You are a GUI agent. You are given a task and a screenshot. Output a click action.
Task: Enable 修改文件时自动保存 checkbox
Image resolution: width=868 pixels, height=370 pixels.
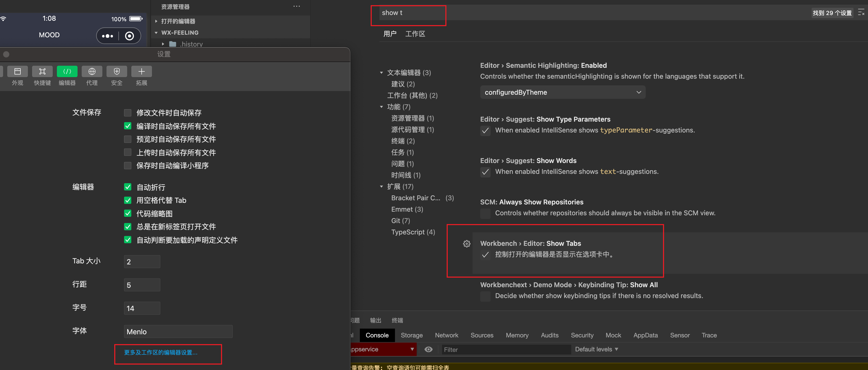coord(128,113)
